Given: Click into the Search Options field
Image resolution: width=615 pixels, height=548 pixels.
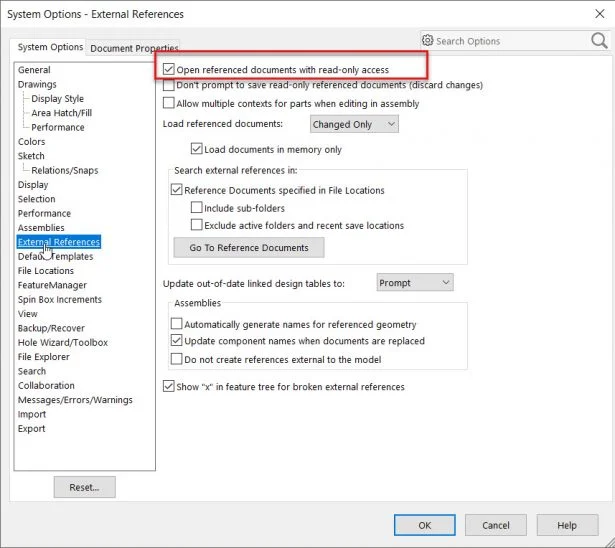Looking at the screenshot, I should pyautogui.click(x=505, y=41).
